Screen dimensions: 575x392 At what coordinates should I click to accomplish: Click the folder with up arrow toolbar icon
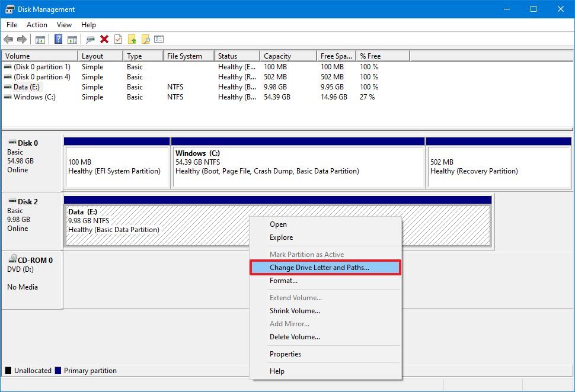click(x=132, y=39)
